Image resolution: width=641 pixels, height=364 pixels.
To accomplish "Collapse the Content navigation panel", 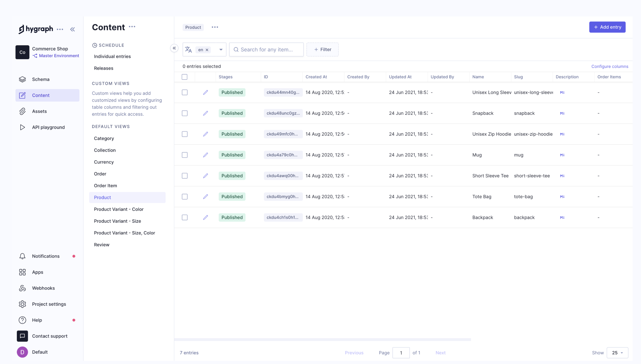I will [x=174, y=48].
